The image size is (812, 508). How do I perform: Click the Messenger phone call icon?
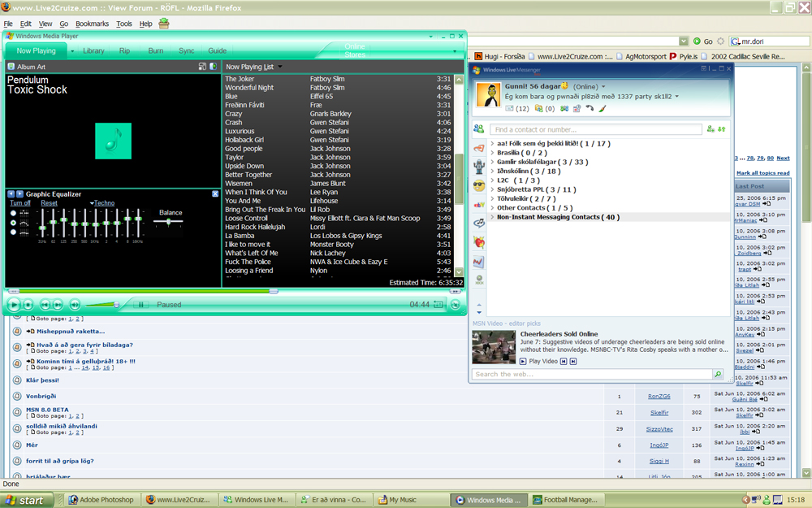pyautogui.click(x=590, y=108)
